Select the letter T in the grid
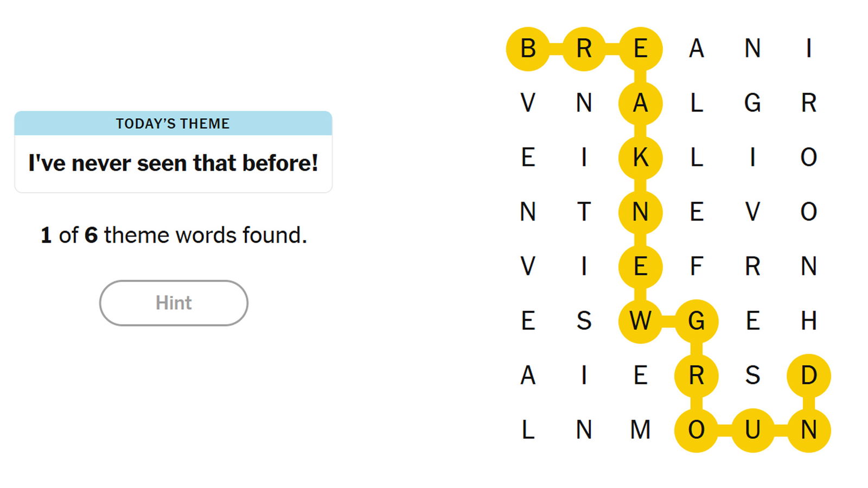868x488 pixels. (x=584, y=212)
